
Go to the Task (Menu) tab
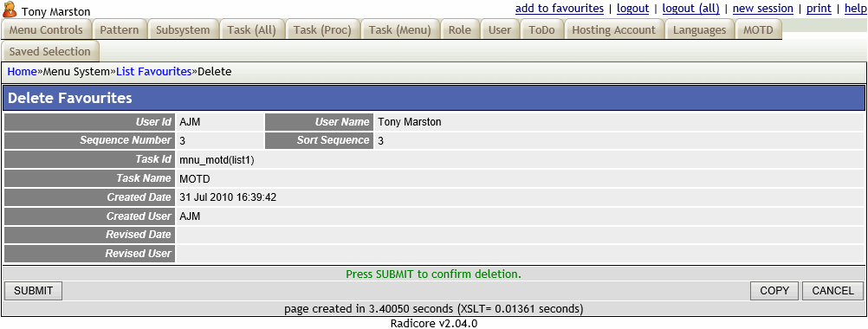(x=400, y=29)
